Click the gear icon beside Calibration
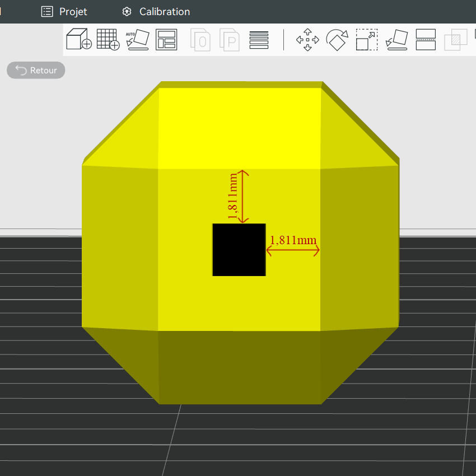Viewport: 476px width, 476px height. 127,12
